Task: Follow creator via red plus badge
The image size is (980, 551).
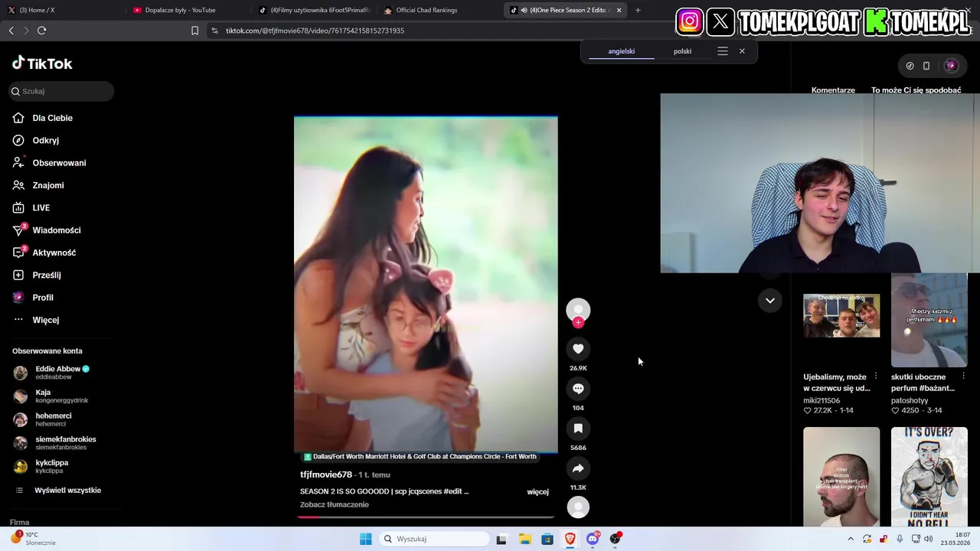Action: [x=578, y=322]
